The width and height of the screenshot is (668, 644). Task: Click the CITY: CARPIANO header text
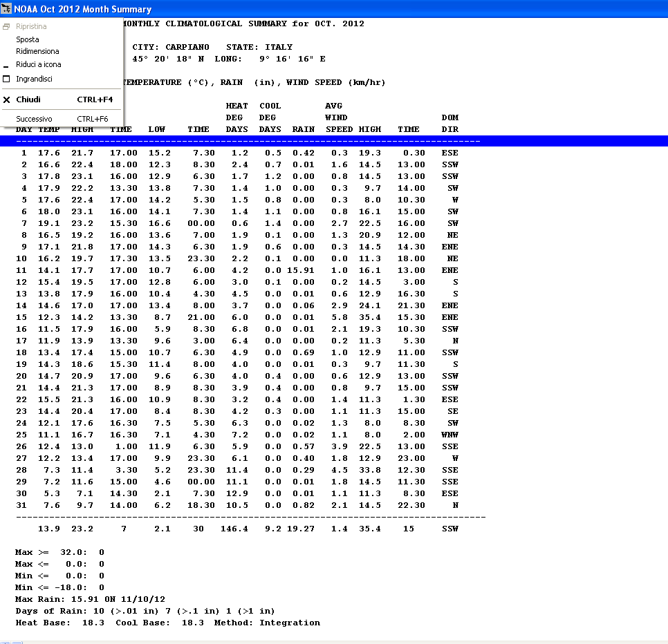tap(170, 47)
